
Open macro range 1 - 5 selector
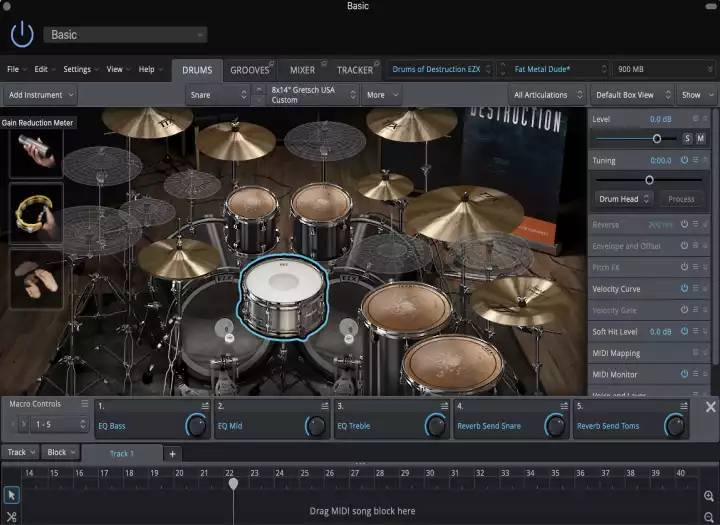click(x=60, y=424)
